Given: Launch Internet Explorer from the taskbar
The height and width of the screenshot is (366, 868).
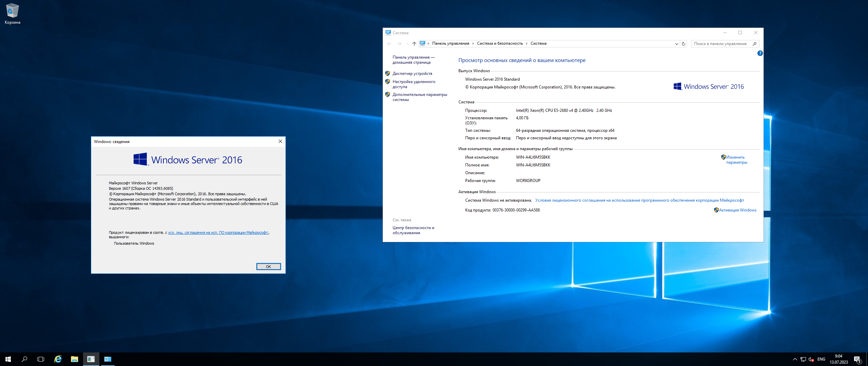Looking at the screenshot, I should 58,359.
